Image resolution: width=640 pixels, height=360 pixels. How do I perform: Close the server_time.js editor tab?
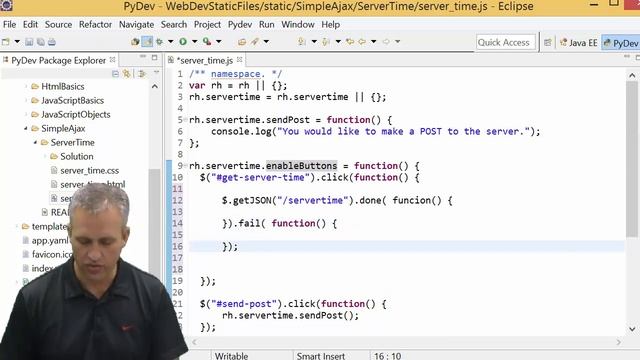click(240, 60)
